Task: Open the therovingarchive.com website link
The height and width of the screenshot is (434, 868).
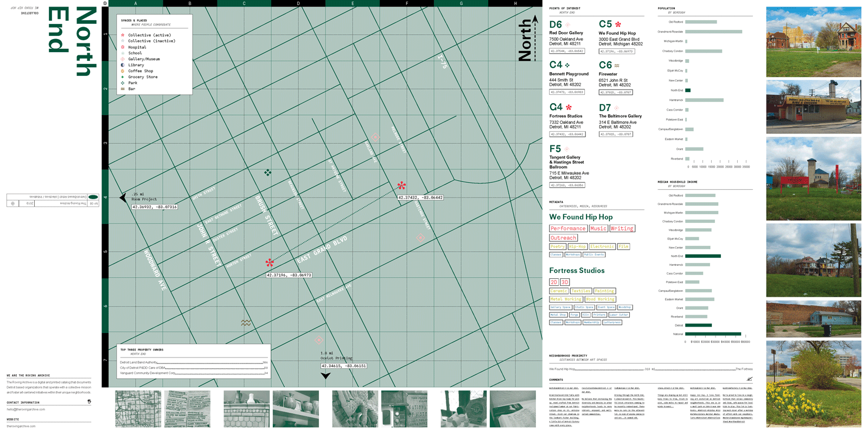Action: tap(21, 426)
